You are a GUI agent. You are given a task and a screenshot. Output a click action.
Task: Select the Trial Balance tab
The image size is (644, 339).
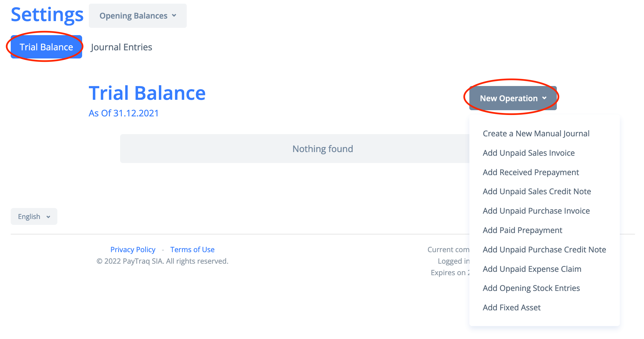[x=46, y=47]
